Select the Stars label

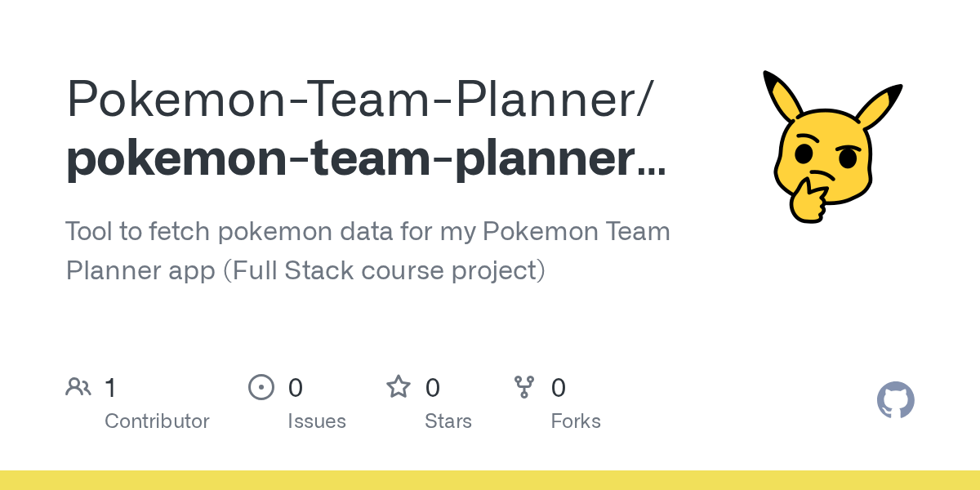(x=448, y=421)
